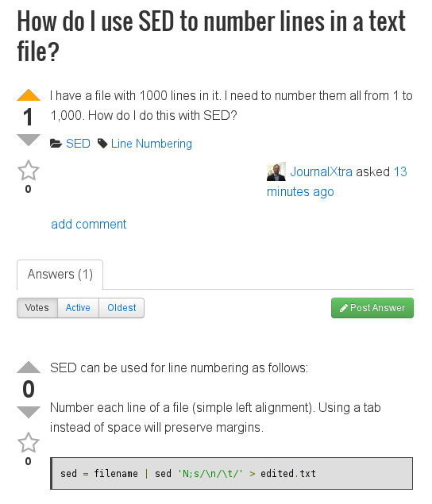The width and height of the screenshot is (432, 504).
Task: Downvote the question about SED
Action: (x=29, y=140)
